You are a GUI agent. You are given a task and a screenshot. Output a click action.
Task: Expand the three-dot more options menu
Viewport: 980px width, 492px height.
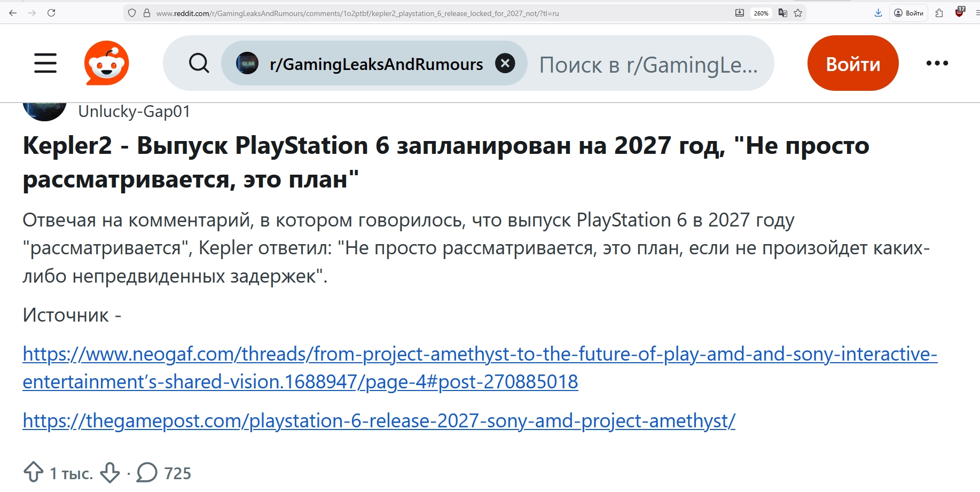(x=937, y=63)
